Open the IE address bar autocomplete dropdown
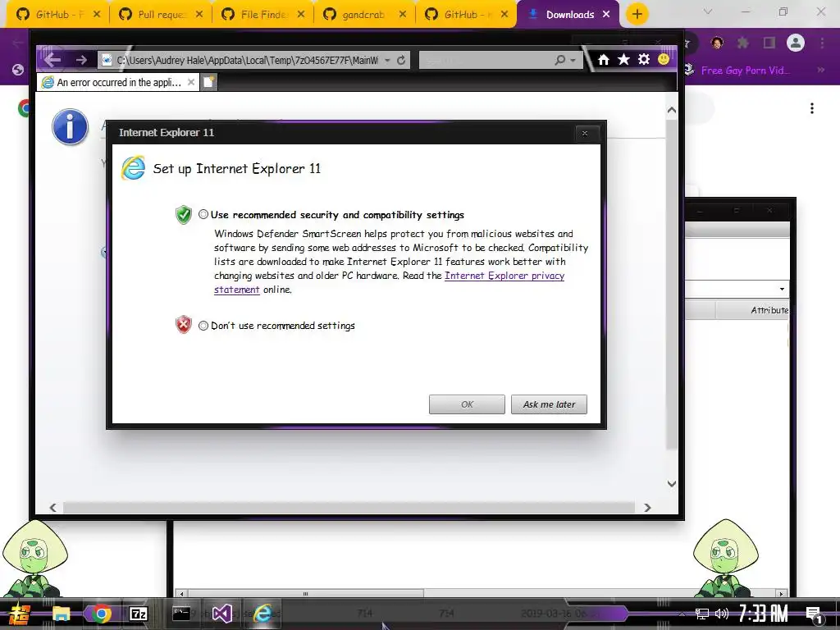Image resolution: width=840 pixels, height=630 pixels. coord(387,60)
